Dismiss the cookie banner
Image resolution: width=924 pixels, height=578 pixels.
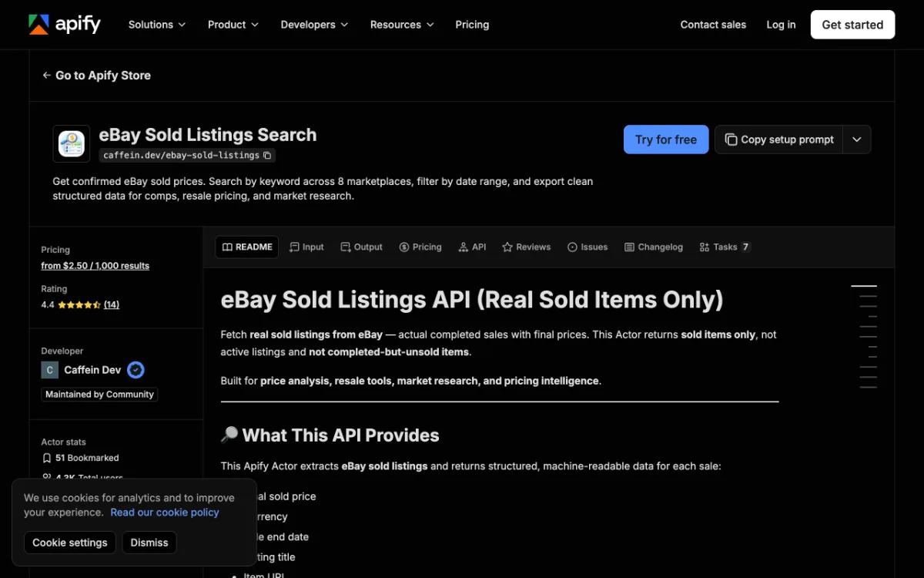click(x=149, y=543)
